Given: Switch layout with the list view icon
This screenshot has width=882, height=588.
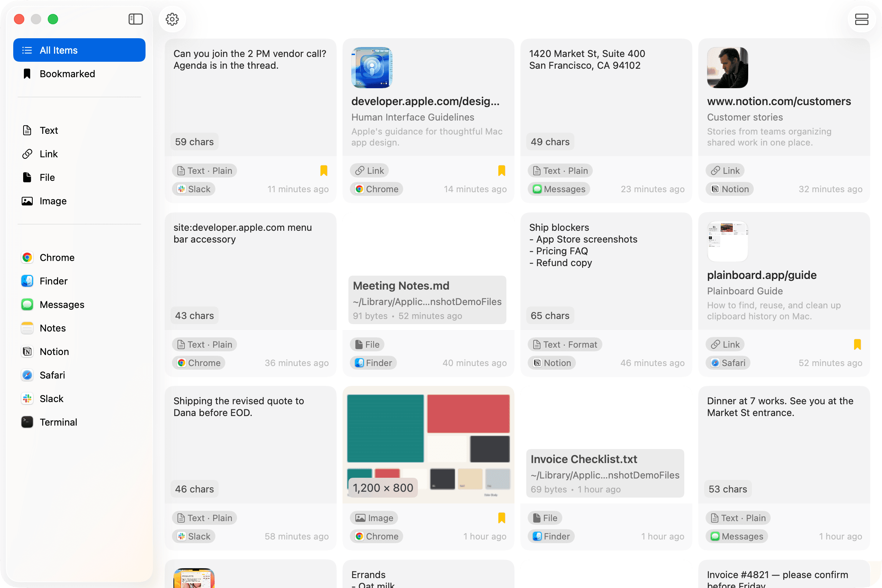Looking at the screenshot, I should tap(861, 19).
